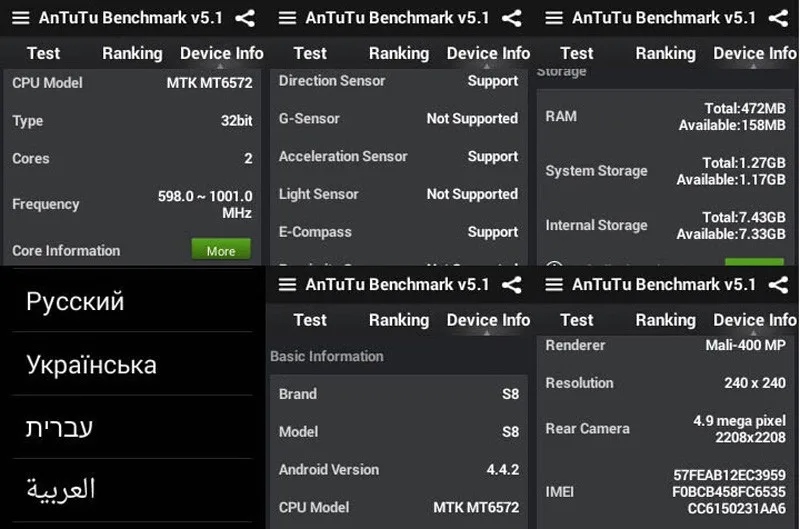Tap the Light Sensor row

pos(398,194)
